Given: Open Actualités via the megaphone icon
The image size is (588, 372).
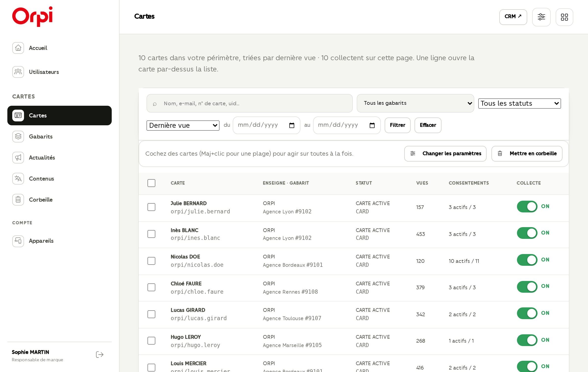Looking at the screenshot, I should point(18,157).
